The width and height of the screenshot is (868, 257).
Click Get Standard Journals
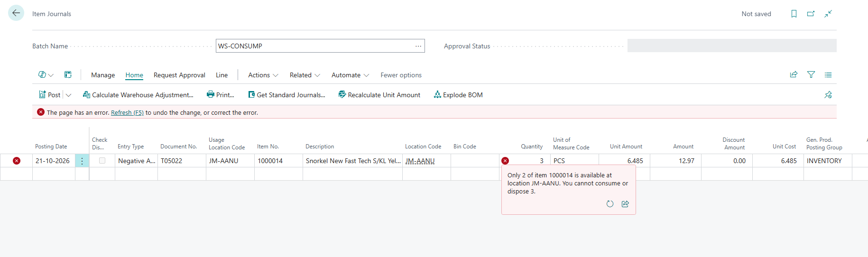(286, 95)
